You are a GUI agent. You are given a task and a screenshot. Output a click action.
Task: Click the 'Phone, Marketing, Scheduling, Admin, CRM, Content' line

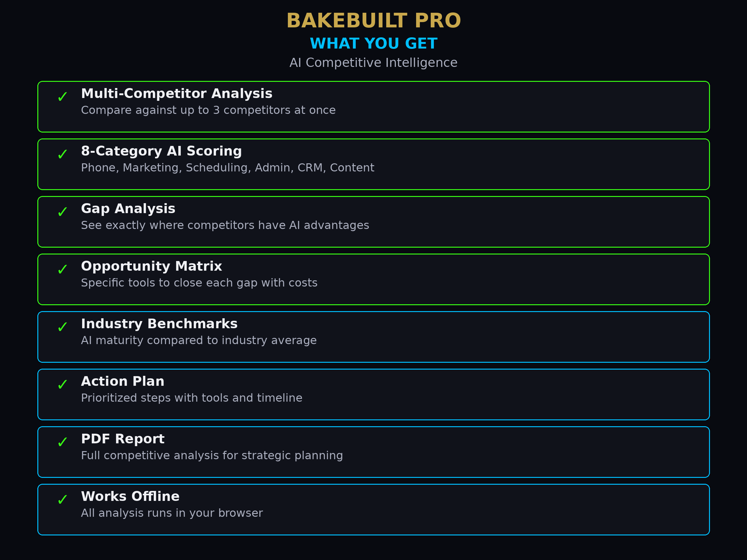tap(228, 168)
